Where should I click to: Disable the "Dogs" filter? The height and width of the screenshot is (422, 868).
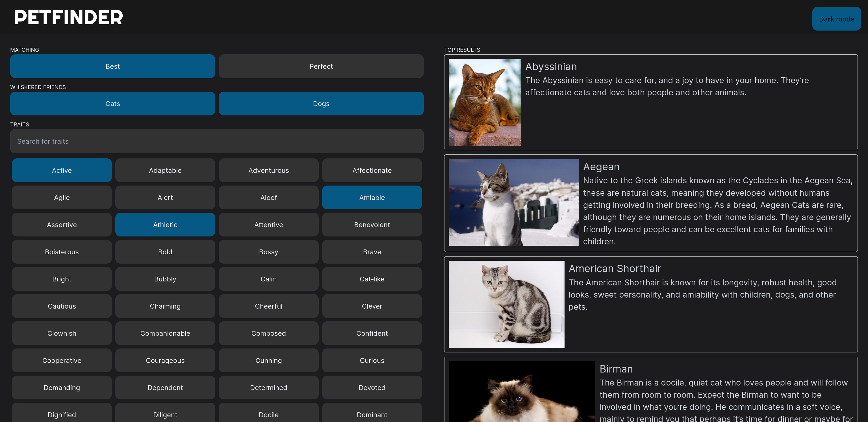(x=321, y=104)
